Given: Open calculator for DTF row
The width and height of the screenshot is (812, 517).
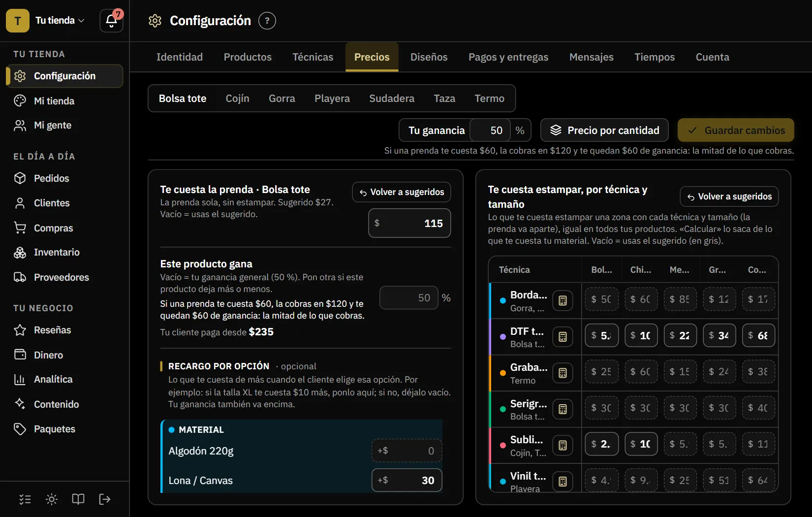Looking at the screenshot, I should (x=562, y=337).
